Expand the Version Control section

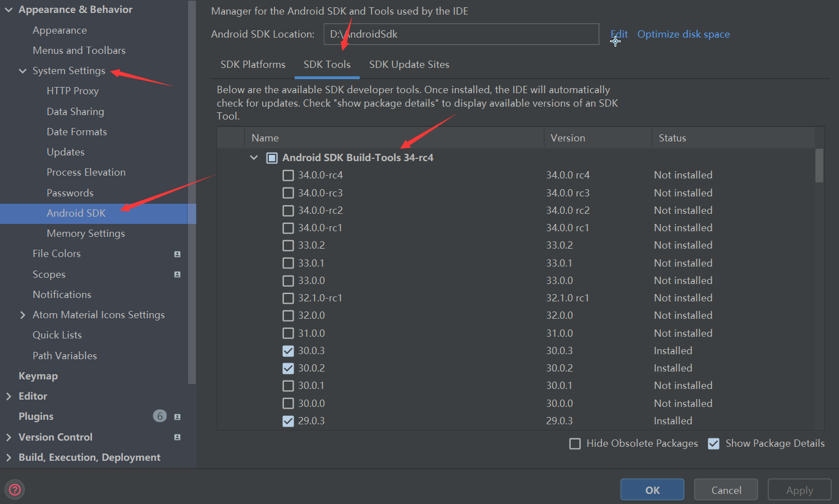[8, 437]
